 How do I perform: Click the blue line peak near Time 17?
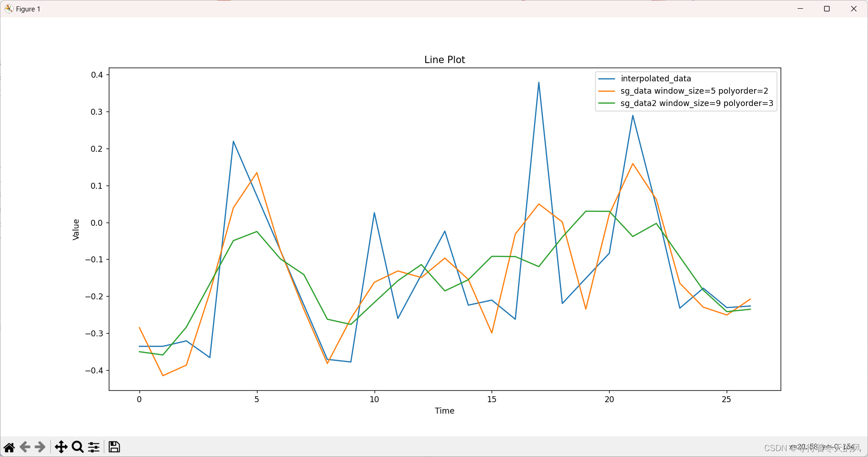(x=539, y=83)
